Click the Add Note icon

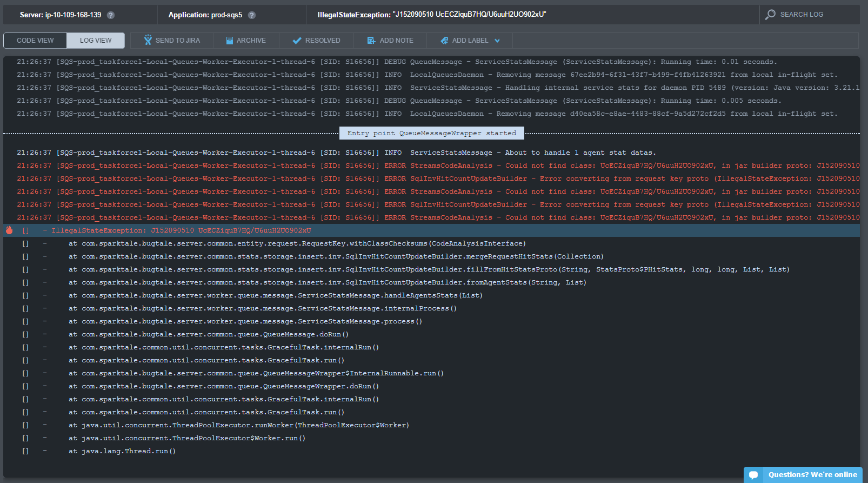pyautogui.click(x=371, y=41)
